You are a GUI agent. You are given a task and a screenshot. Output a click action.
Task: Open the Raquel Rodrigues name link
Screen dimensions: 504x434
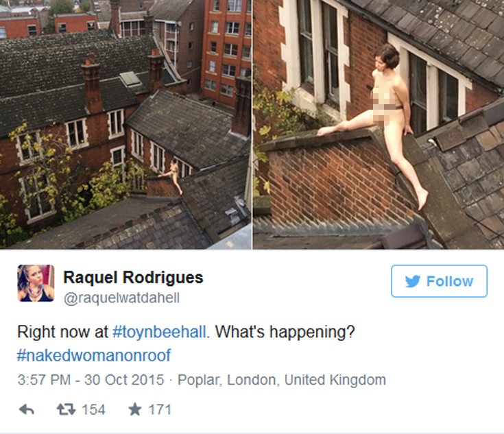[x=133, y=277]
